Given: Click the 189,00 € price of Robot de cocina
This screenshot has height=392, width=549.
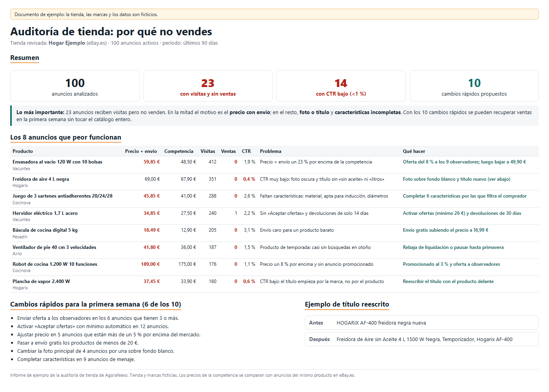Looking at the screenshot, I should click(x=150, y=264).
